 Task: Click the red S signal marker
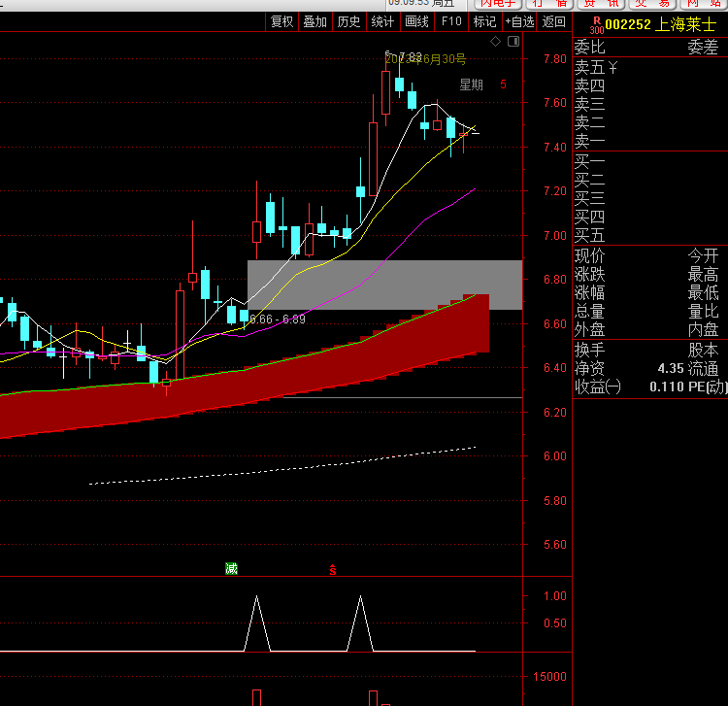click(332, 570)
